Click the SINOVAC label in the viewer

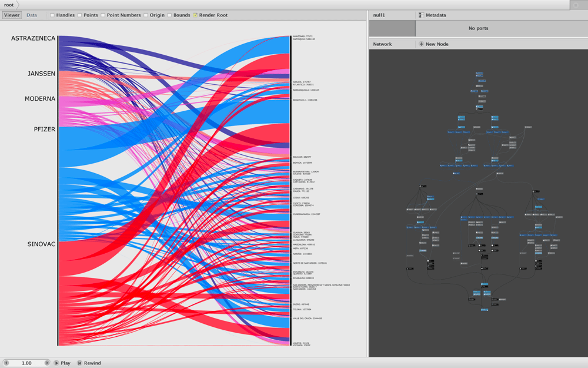(41, 244)
